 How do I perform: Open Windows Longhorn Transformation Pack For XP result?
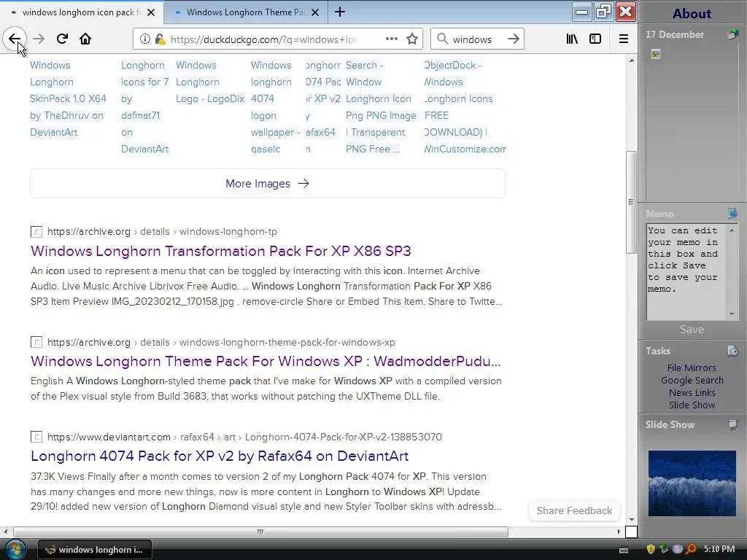[220, 251]
